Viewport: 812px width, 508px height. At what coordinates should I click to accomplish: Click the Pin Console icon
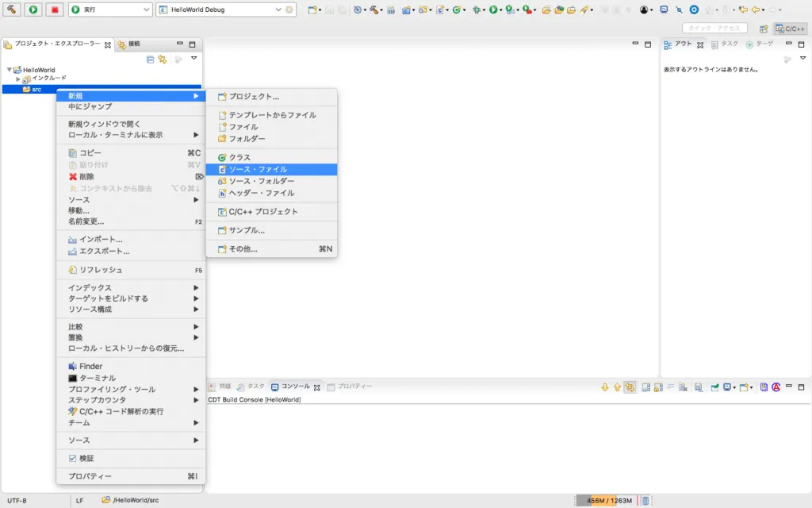tap(714, 387)
